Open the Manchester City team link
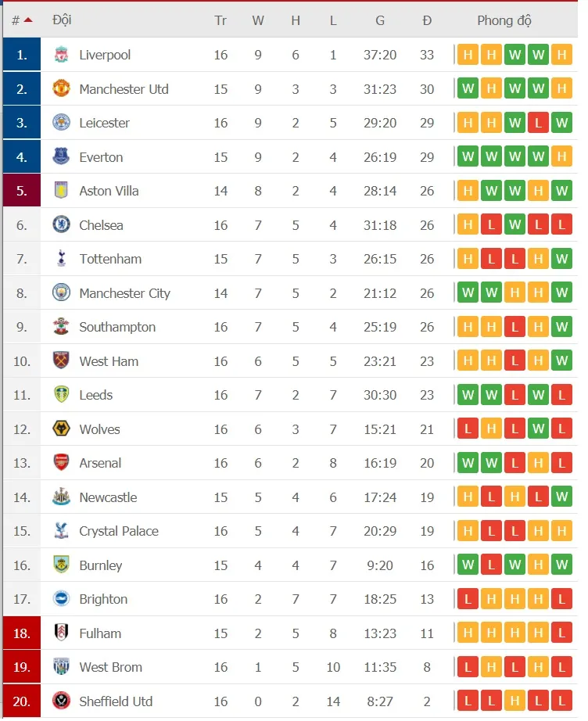The image size is (588, 721). coord(124,293)
